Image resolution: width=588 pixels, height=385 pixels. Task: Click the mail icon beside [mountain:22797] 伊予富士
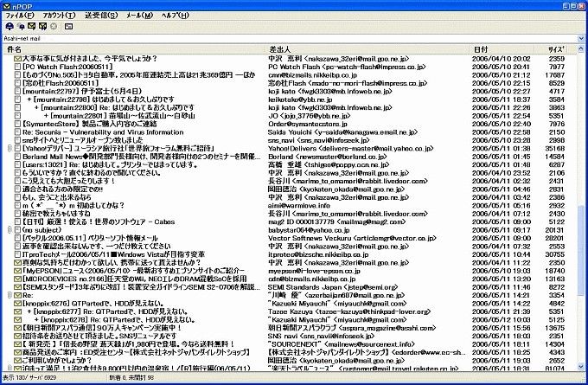point(17,91)
